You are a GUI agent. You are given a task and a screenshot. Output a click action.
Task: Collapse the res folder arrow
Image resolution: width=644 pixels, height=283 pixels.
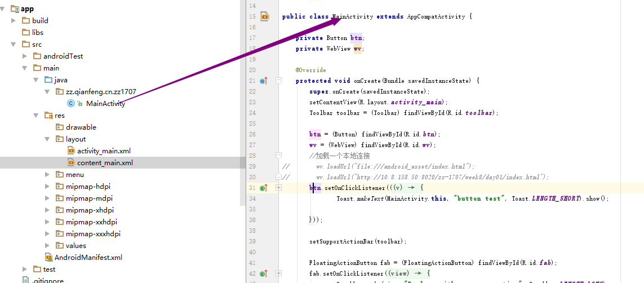pos(36,116)
